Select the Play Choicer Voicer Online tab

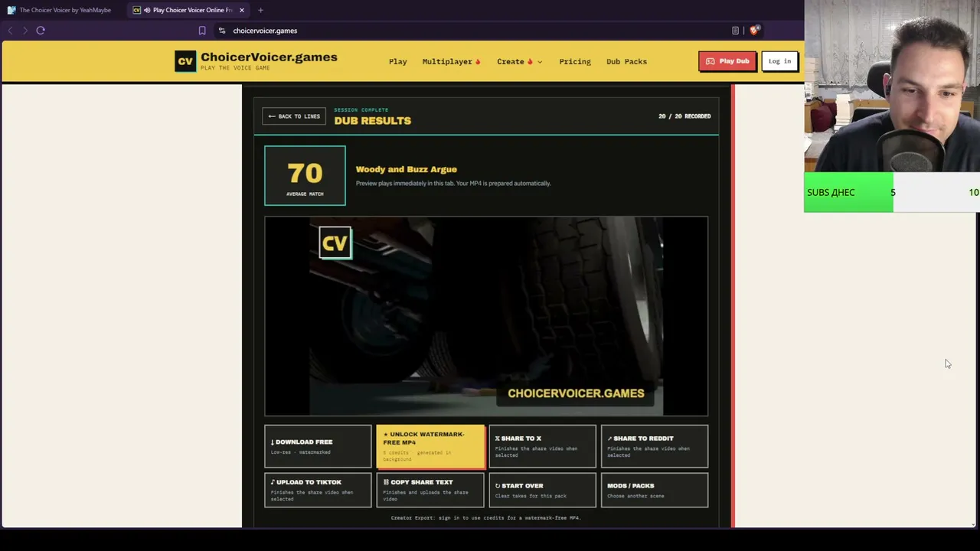click(x=188, y=10)
